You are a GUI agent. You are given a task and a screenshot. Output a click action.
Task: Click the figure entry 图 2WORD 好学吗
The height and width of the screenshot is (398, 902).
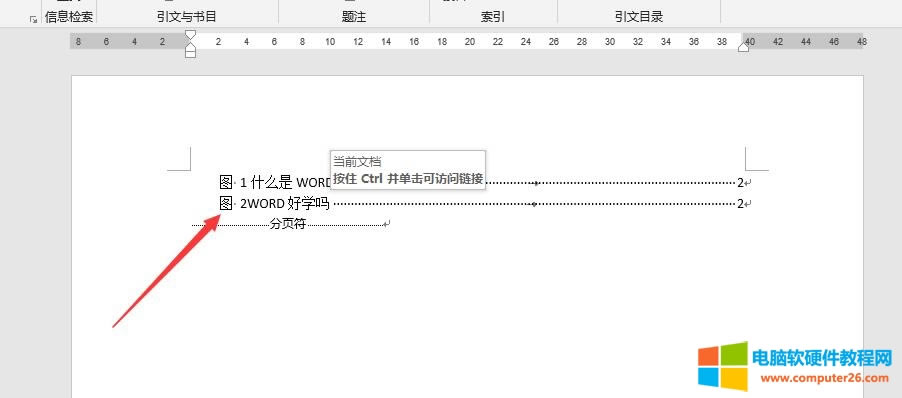pyautogui.click(x=274, y=203)
